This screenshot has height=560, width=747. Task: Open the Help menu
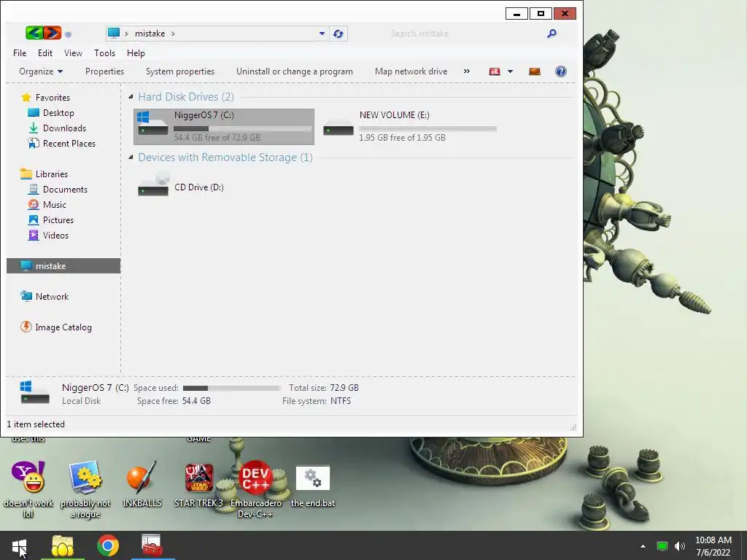(x=136, y=52)
